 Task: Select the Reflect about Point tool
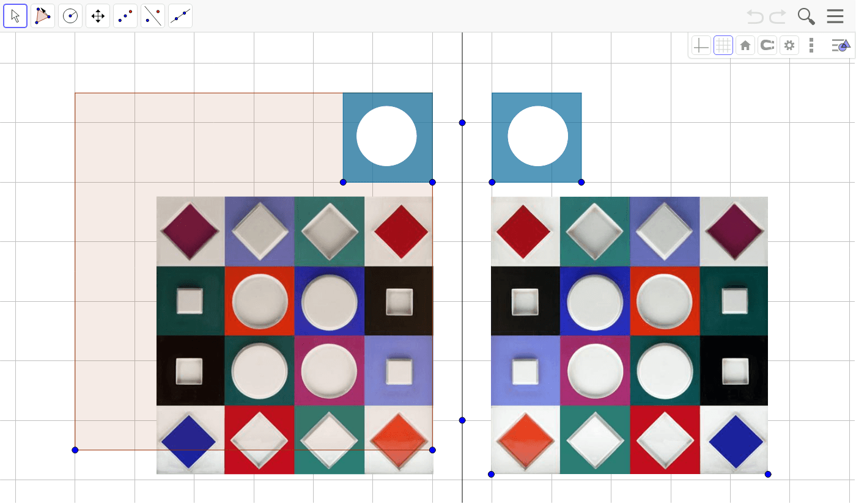[125, 16]
